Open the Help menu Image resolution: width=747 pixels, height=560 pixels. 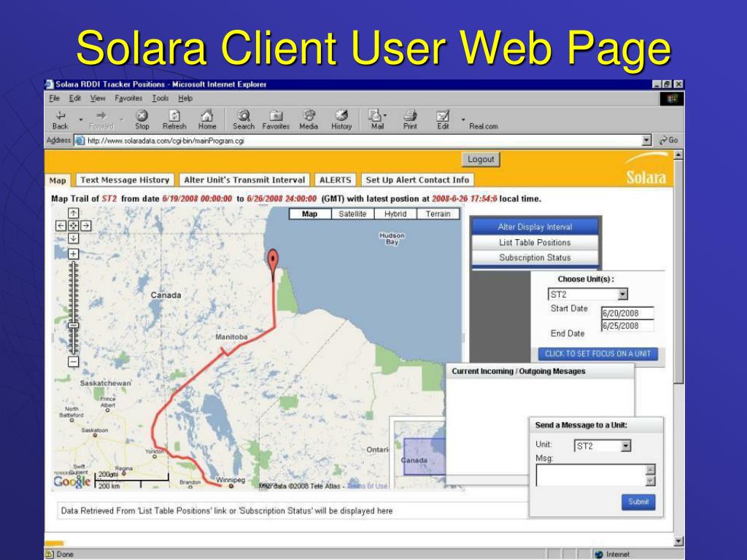[x=185, y=98]
